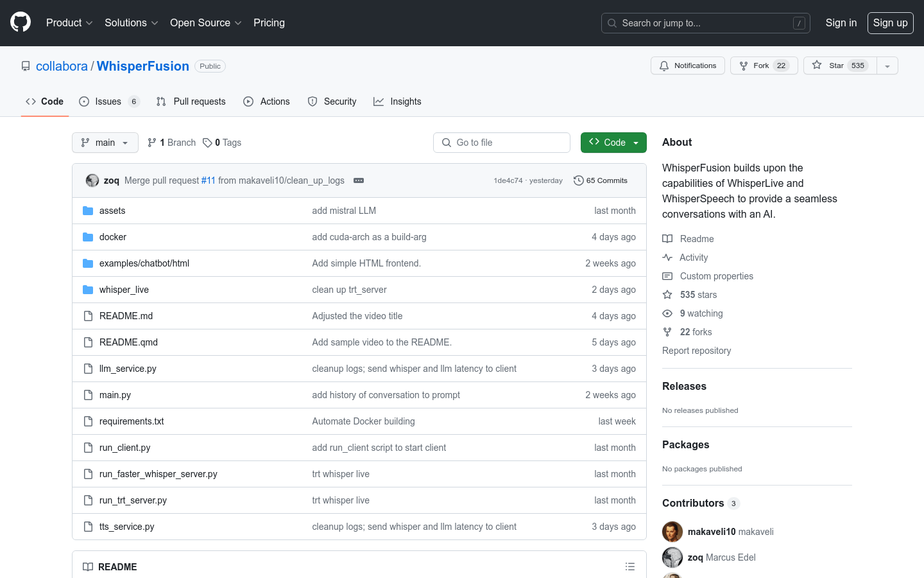
Task: Open the green Code dropdown
Action: (613, 143)
